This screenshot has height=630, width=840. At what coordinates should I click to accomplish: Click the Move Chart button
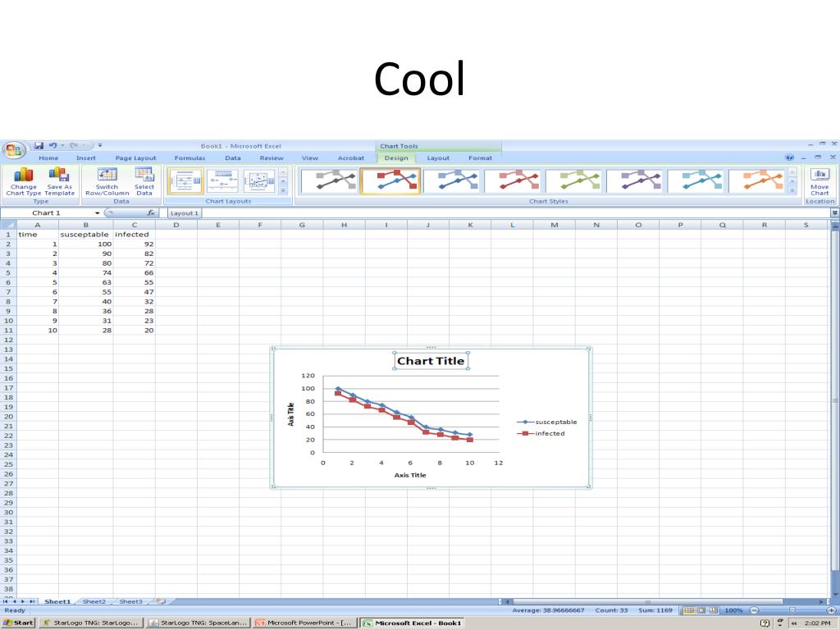tap(819, 181)
